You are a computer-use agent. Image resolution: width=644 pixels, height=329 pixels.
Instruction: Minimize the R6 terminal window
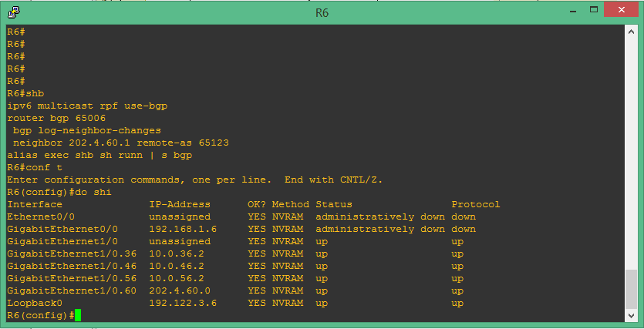pyautogui.click(x=572, y=10)
